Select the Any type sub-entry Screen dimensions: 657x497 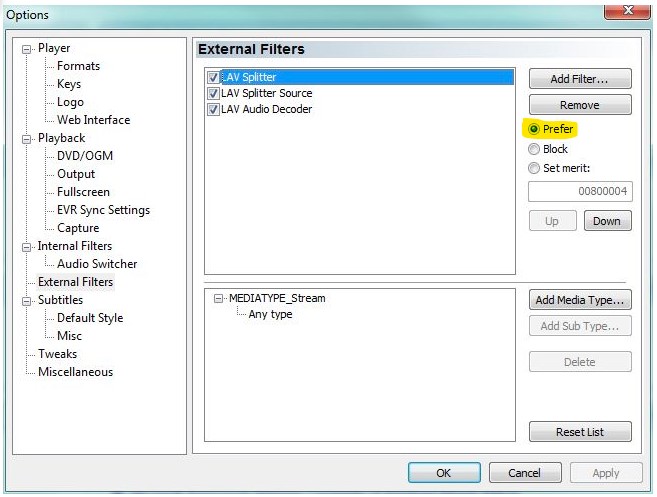[270, 314]
